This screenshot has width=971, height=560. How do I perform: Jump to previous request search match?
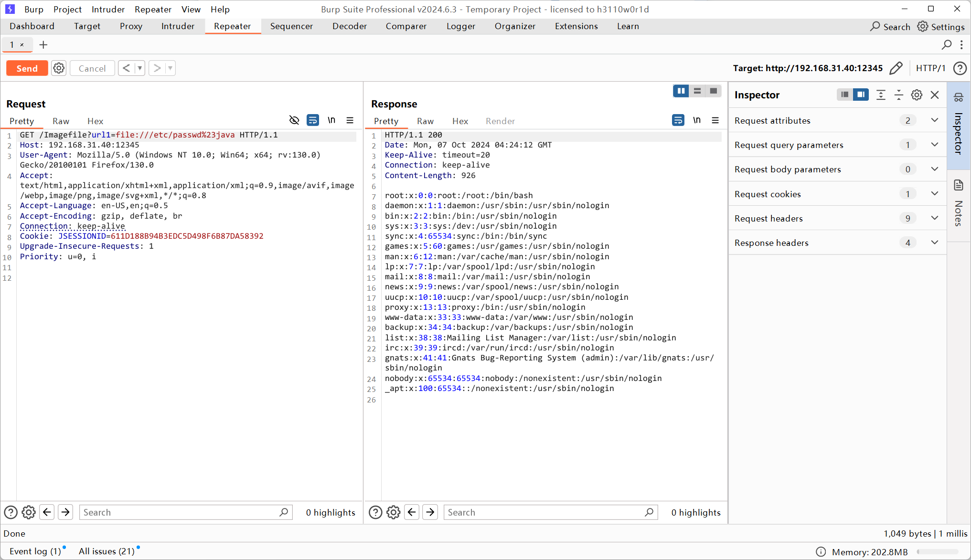coord(47,512)
